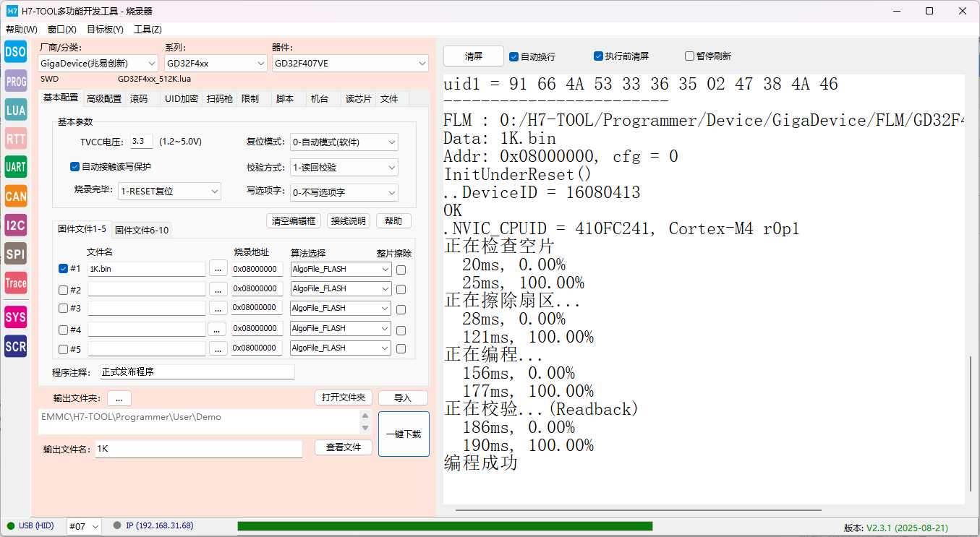Screen dimensions: 980x537
Task: Switch to the UART sidebar tool
Action: [15, 168]
